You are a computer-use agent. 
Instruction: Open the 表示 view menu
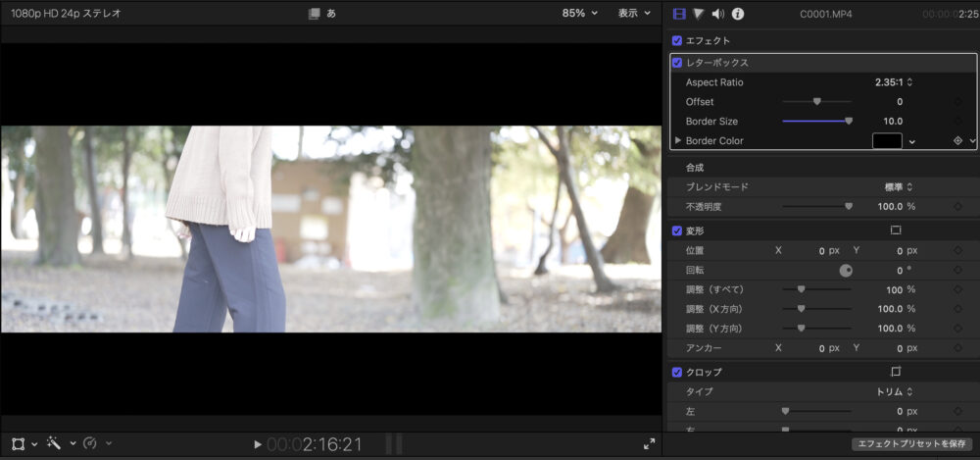pos(633,14)
